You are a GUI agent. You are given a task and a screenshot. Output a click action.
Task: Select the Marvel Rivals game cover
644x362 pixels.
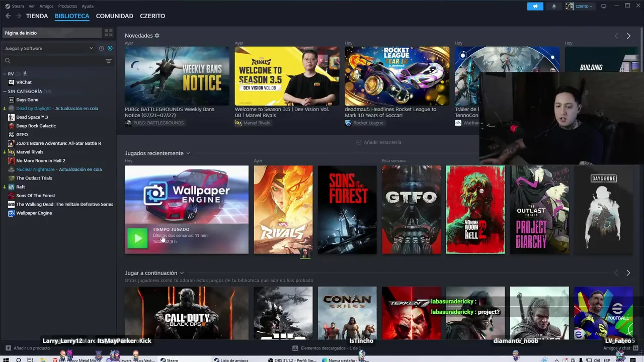click(283, 210)
